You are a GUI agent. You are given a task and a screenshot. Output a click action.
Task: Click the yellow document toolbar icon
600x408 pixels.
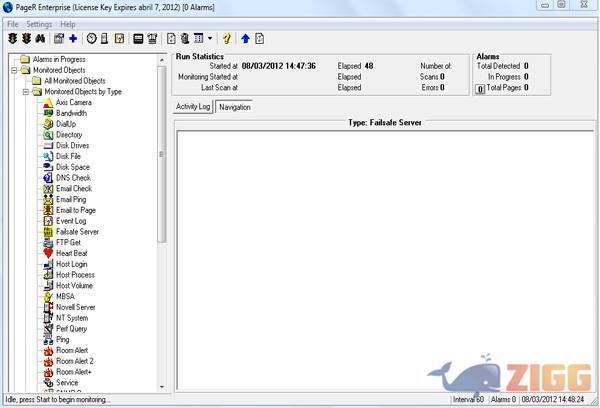coord(119,39)
